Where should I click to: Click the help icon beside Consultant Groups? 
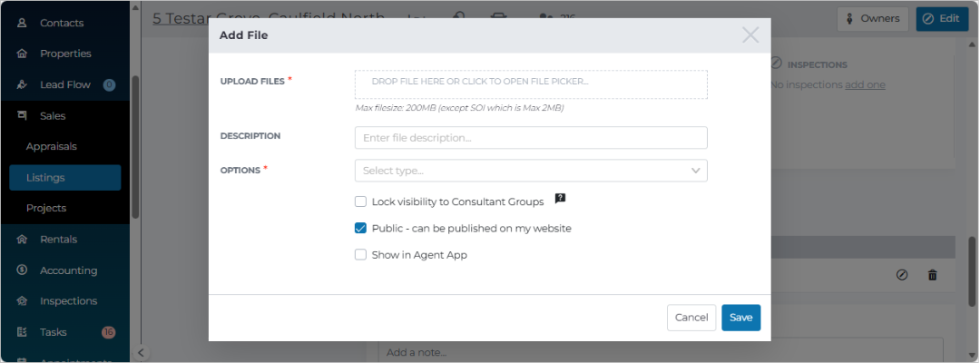click(560, 199)
